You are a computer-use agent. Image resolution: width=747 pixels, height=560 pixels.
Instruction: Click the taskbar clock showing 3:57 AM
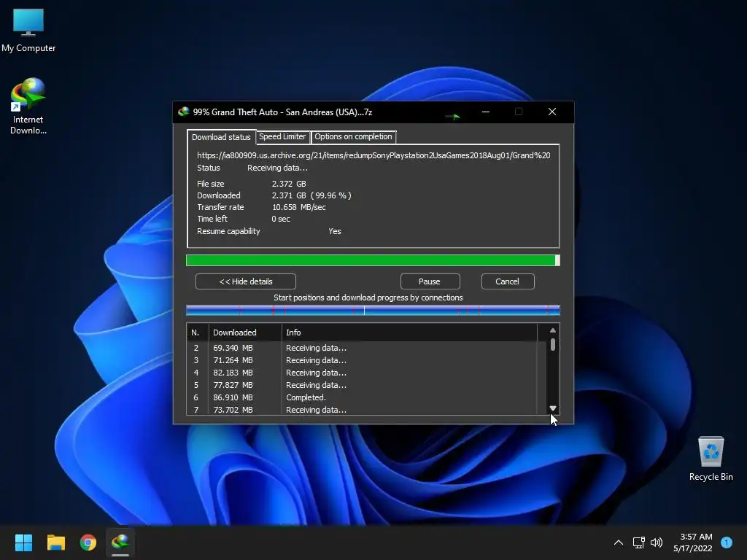(x=693, y=542)
